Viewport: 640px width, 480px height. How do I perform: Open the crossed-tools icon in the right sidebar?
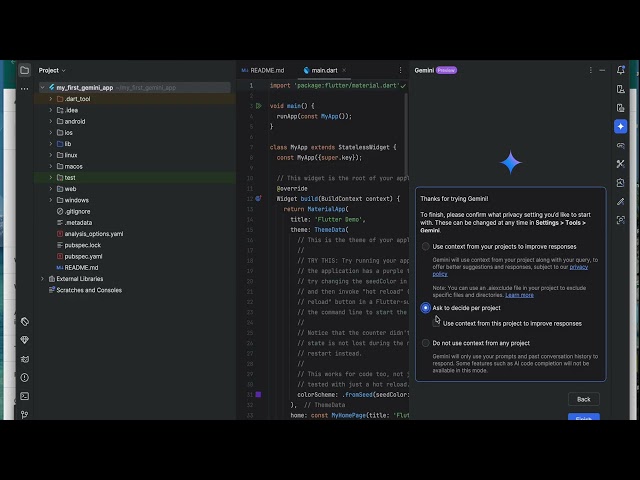coord(620,164)
